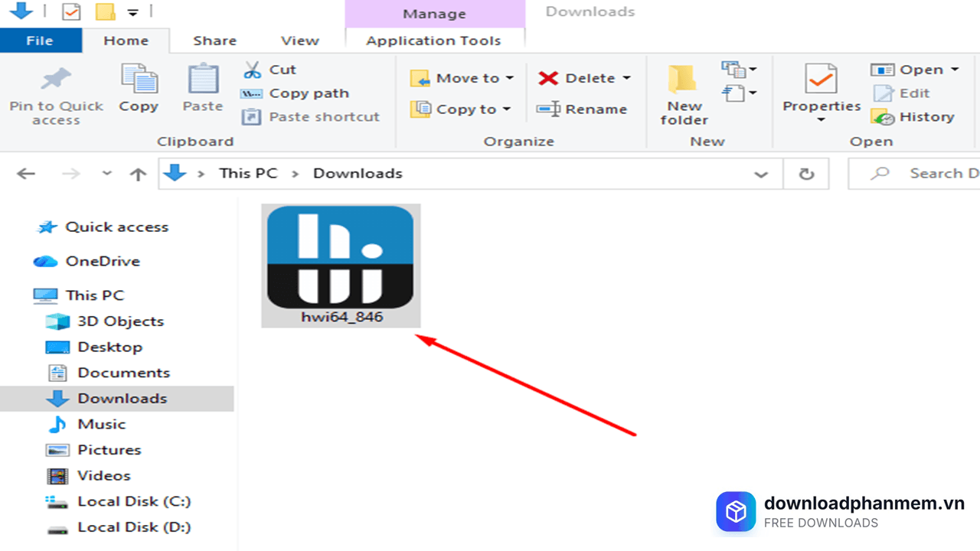Open the address bar history dropdown
This screenshot has height=551, width=980.
(x=760, y=174)
